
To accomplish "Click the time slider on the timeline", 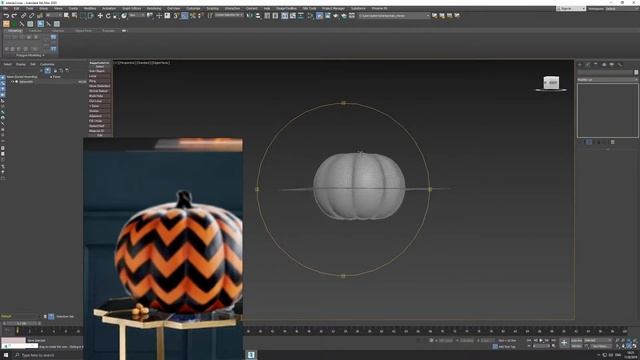I will click(x=21, y=323).
